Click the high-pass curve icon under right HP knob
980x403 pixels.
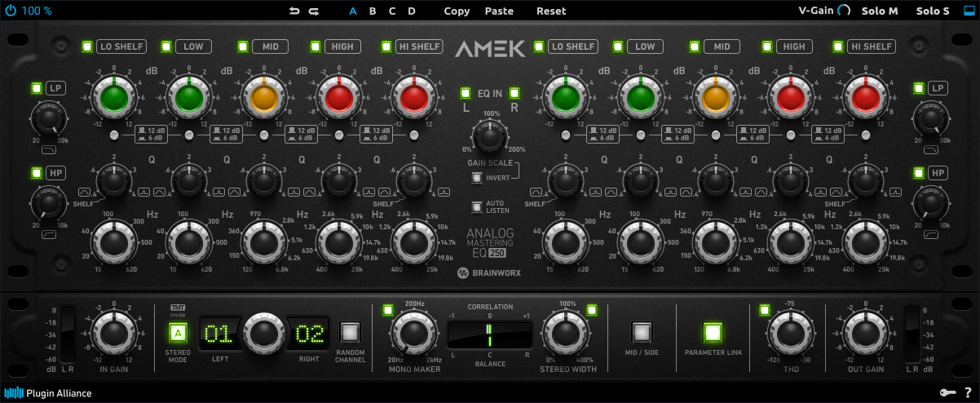click(x=932, y=233)
